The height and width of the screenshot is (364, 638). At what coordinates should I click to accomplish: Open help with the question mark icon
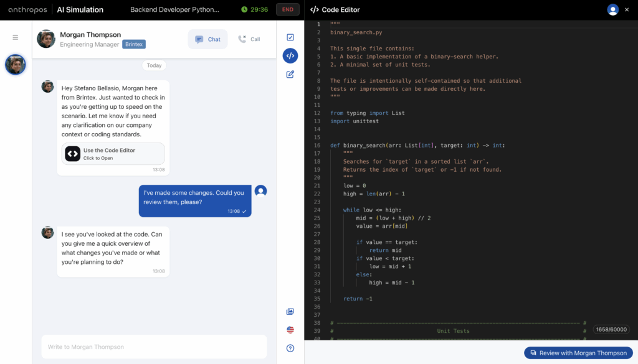coord(290,348)
